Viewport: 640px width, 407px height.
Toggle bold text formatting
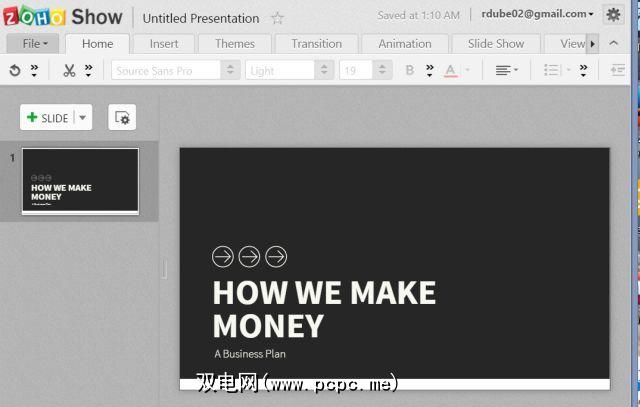(410, 70)
